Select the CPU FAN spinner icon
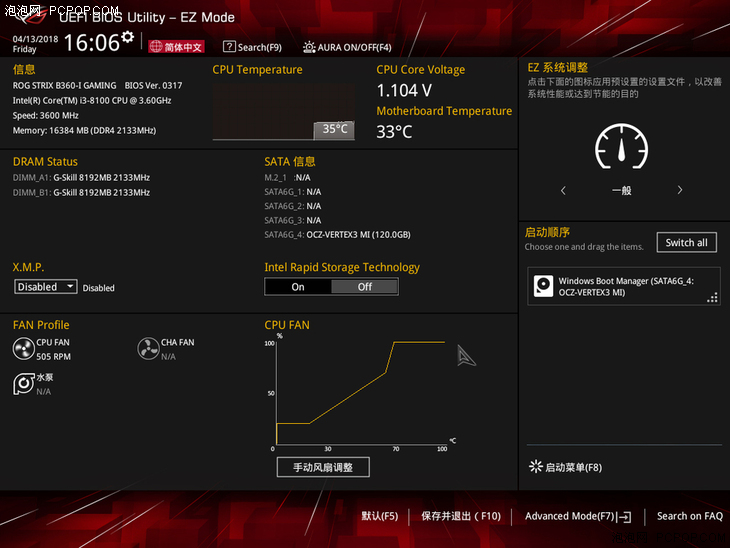 click(23, 349)
